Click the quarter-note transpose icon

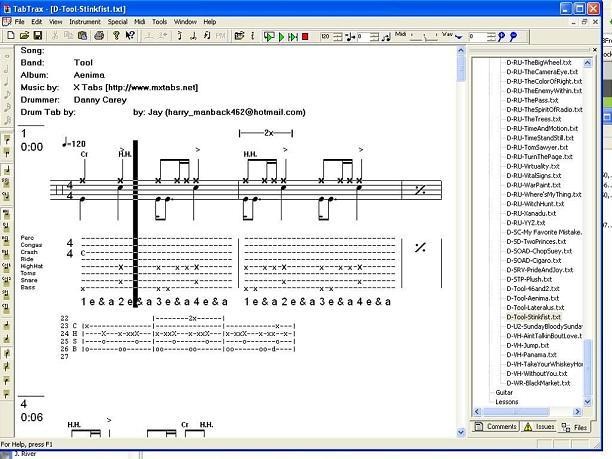click(x=350, y=37)
